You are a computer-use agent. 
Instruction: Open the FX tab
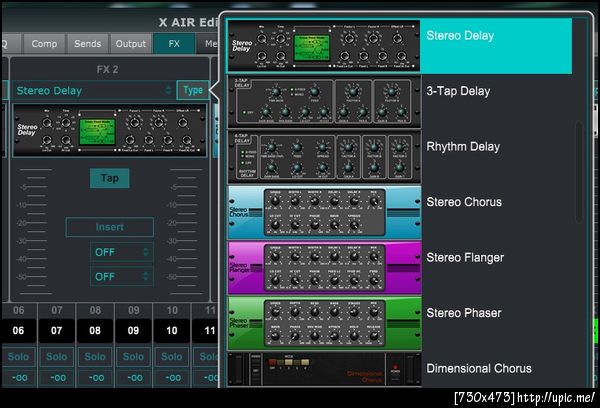[174, 44]
